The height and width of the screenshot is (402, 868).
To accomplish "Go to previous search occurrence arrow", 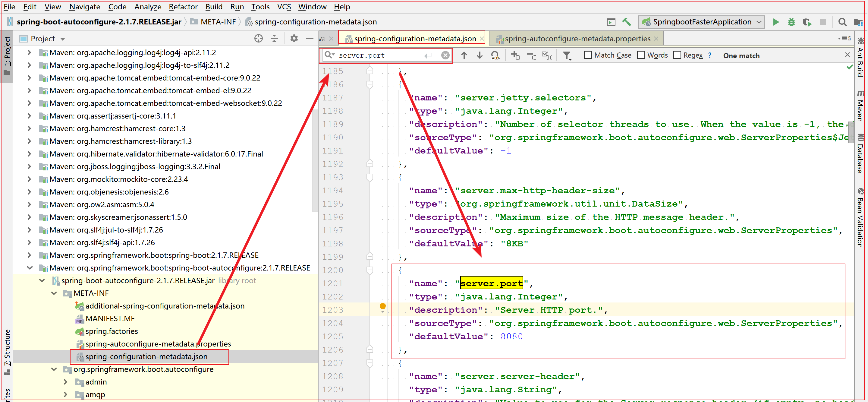I will coord(464,55).
